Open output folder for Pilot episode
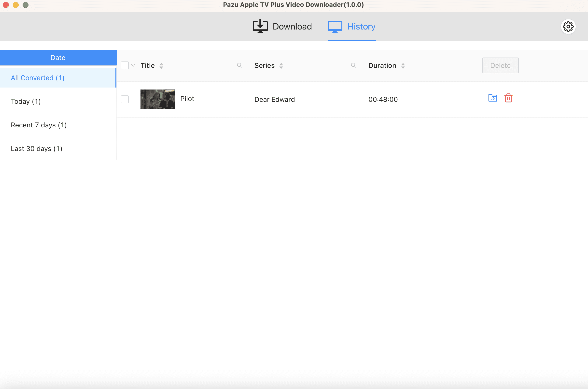The image size is (588, 389). 492,98
